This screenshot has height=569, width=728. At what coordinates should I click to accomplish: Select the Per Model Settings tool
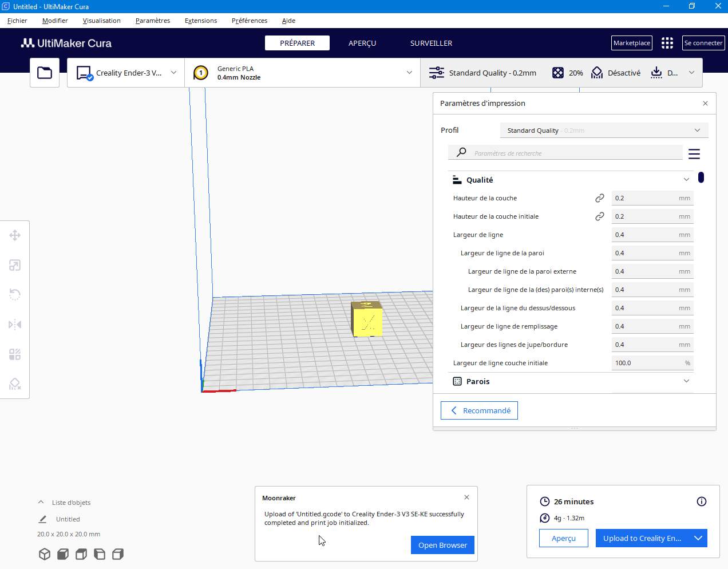[15, 354]
